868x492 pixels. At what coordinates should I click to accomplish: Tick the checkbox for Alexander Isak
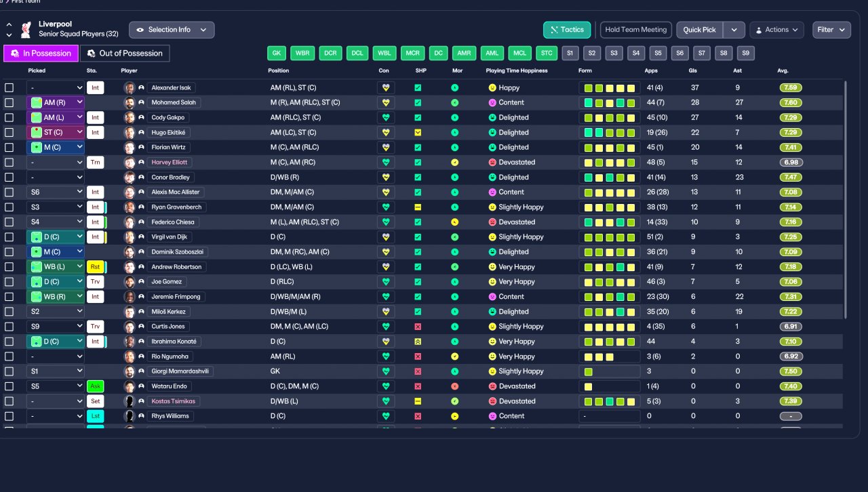tap(9, 87)
